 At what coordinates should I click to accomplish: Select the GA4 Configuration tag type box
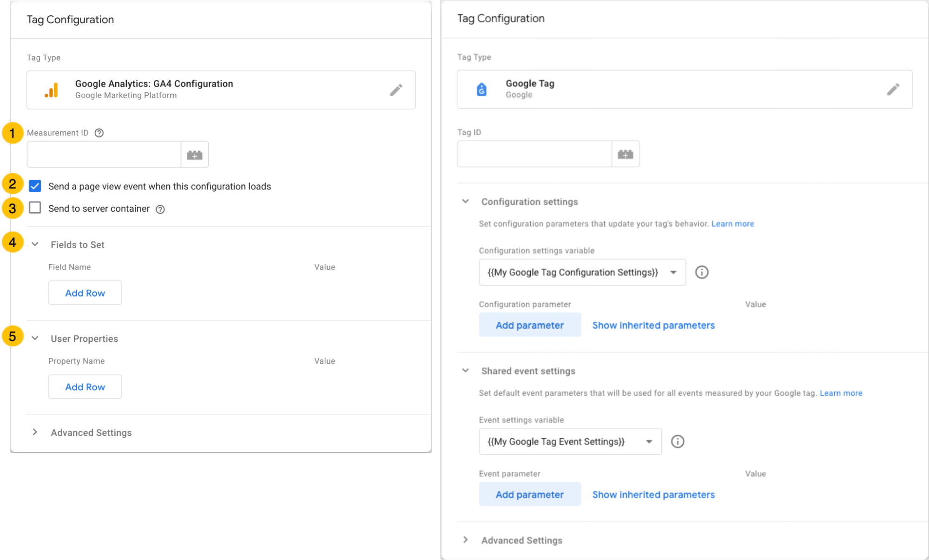coord(221,90)
